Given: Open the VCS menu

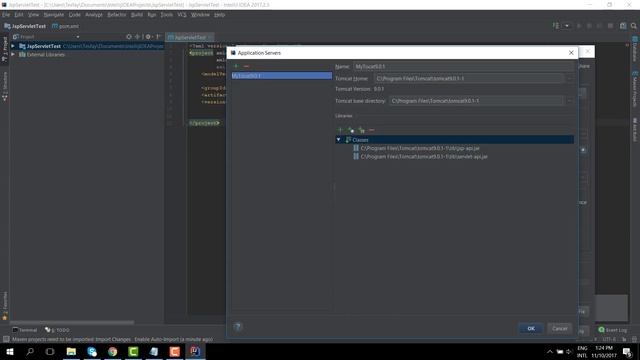Looking at the screenshot, I should [x=182, y=15].
